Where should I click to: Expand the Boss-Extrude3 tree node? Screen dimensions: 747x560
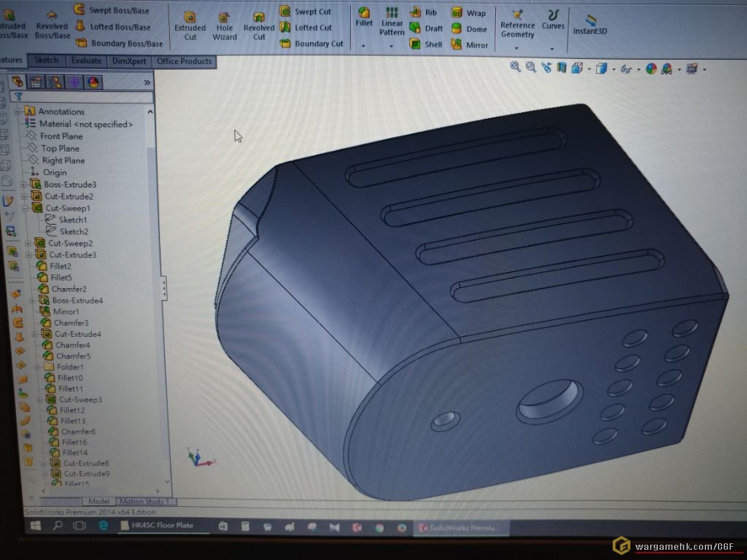click(23, 184)
